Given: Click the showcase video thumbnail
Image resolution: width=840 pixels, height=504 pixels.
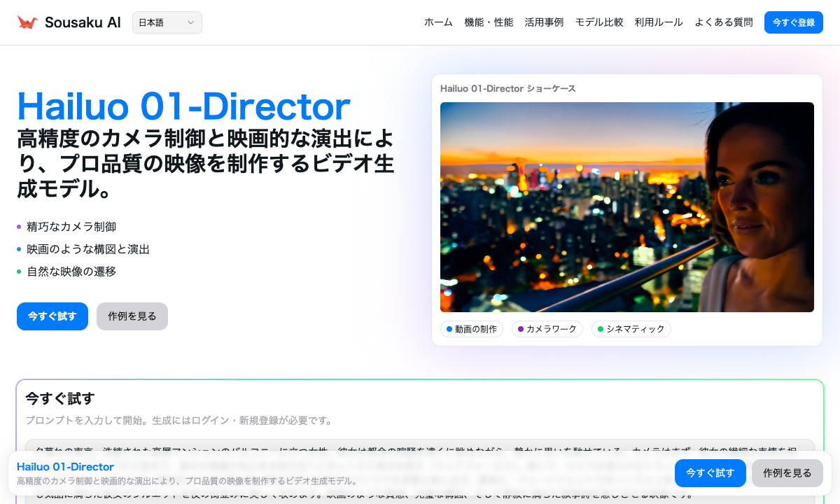Looking at the screenshot, I should tap(627, 207).
